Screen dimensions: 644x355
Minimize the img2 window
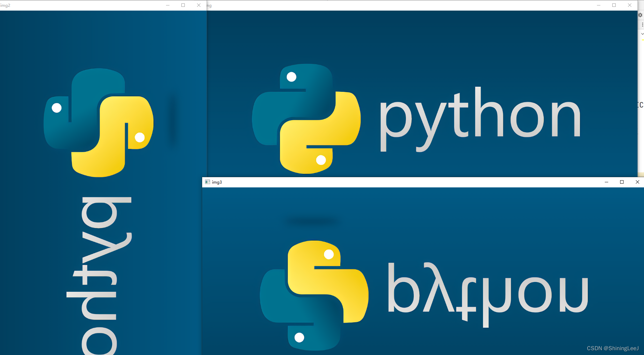coord(168,5)
